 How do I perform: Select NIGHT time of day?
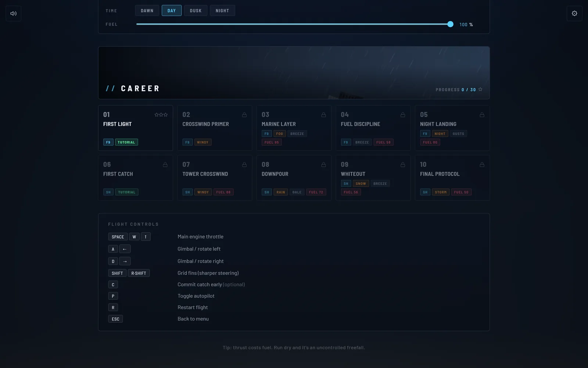click(222, 11)
